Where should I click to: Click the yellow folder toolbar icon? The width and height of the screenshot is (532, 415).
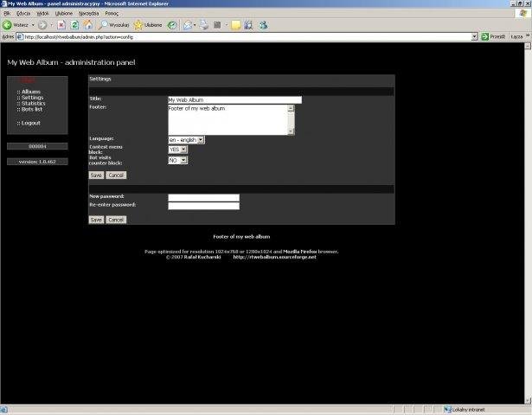236,25
